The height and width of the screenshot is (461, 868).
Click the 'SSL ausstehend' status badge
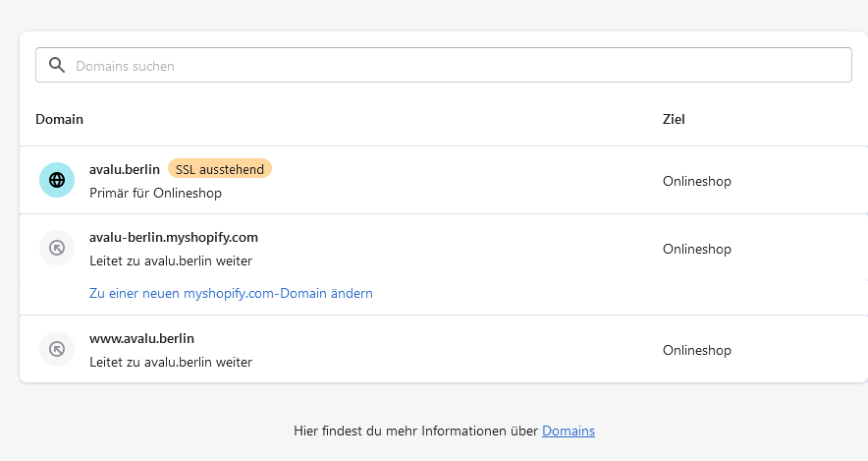point(220,169)
